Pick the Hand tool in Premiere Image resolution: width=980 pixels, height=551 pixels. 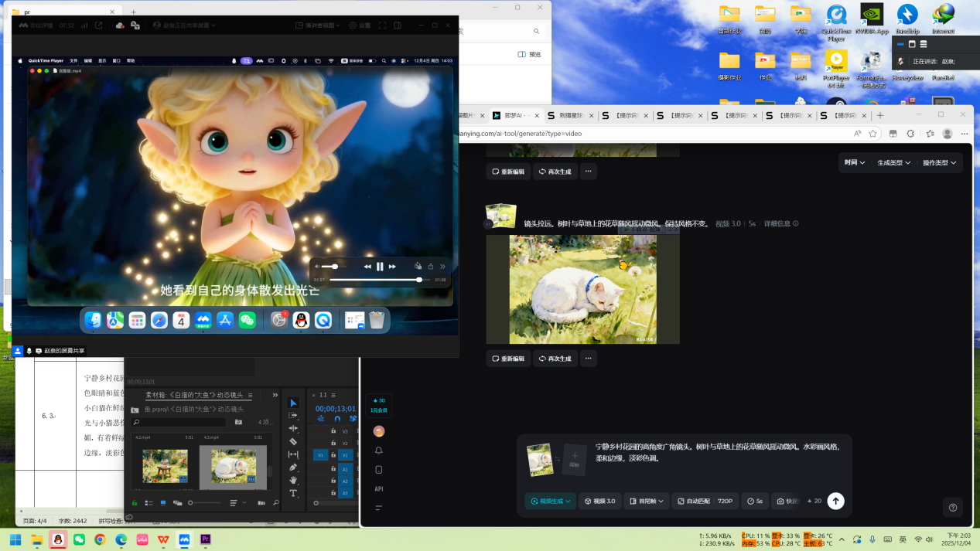coord(293,481)
